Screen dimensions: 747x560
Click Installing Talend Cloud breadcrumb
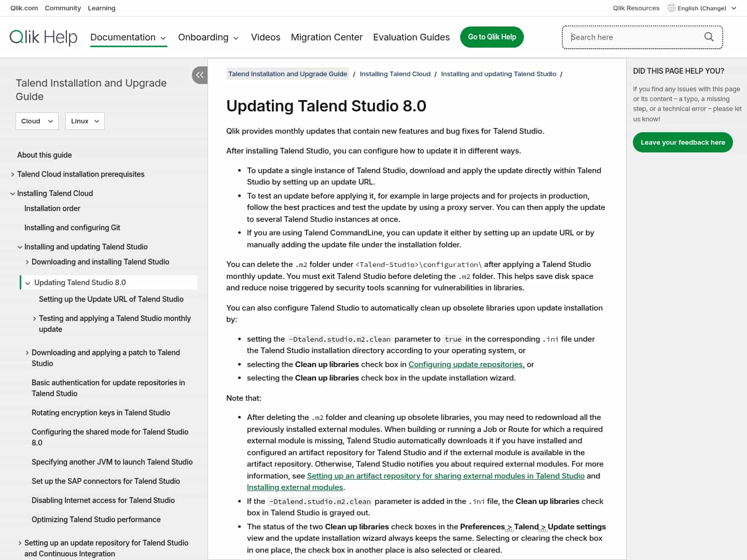[395, 74]
